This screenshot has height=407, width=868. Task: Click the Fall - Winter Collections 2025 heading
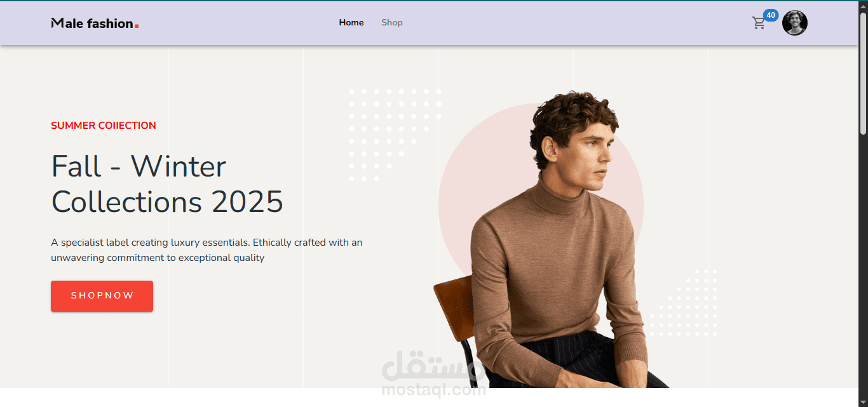pyautogui.click(x=167, y=184)
